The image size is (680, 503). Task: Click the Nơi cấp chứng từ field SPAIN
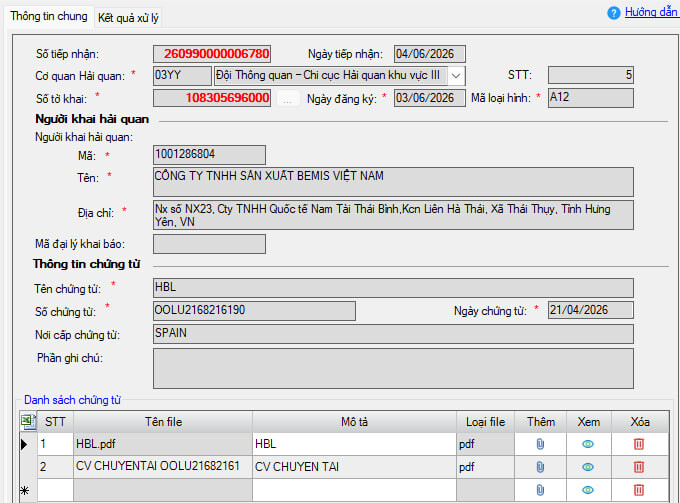(x=393, y=334)
